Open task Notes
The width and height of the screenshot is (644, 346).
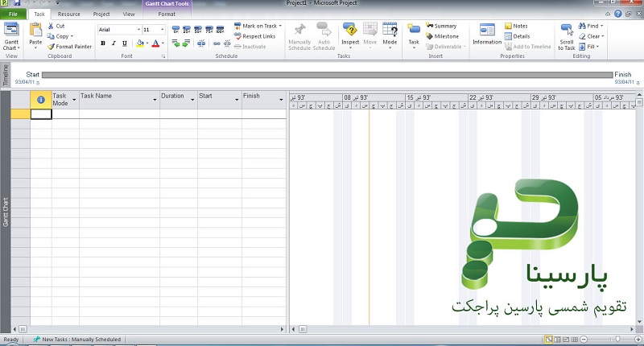(x=516, y=26)
